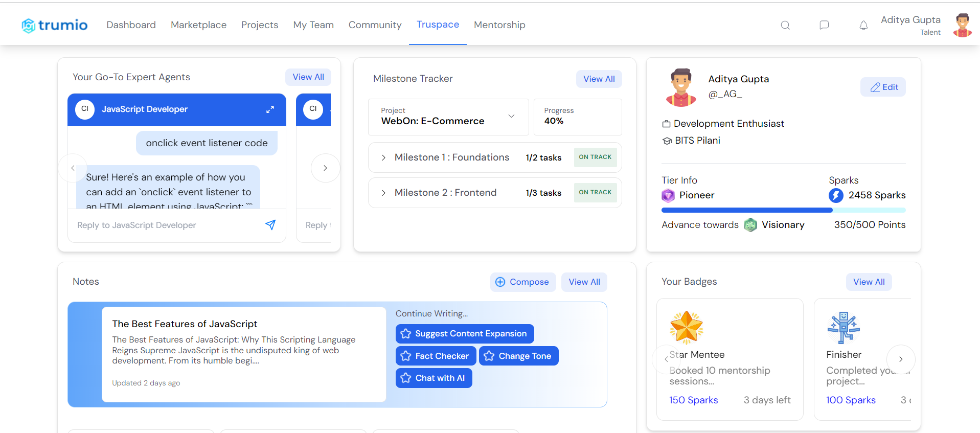Switch to the Community tab
The height and width of the screenshot is (433, 980).
point(375,25)
